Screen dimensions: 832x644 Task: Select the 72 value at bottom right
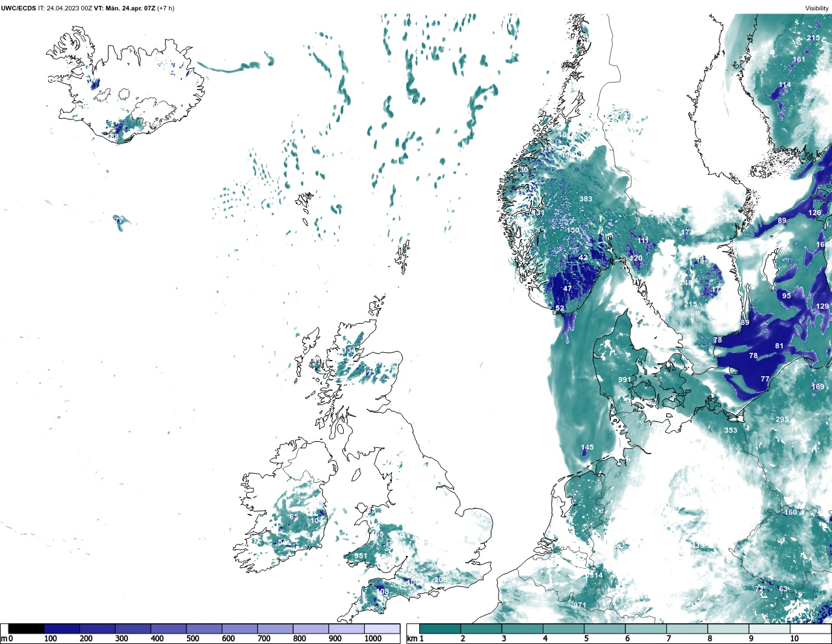click(x=759, y=589)
